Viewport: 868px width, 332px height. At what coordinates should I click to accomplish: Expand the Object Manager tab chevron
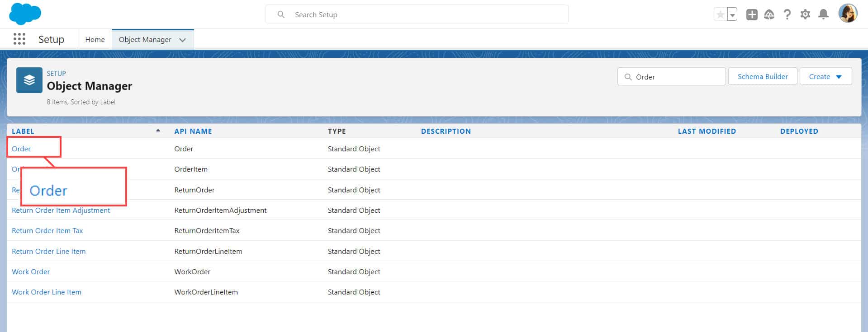coord(183,40)
